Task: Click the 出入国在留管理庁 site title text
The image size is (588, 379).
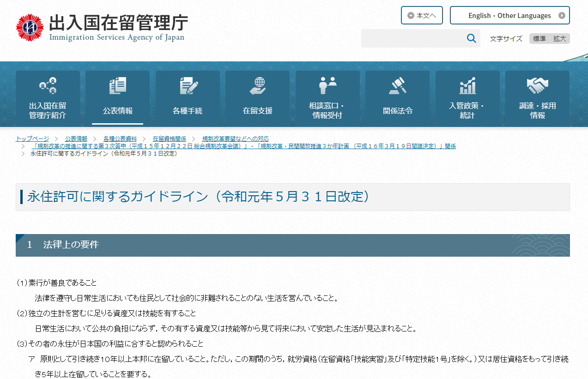Action: click(x=118, y=22)
